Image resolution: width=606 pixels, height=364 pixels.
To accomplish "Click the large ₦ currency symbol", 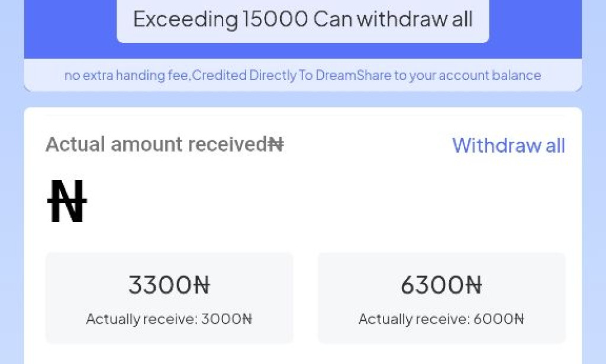I will click(x=67, y=200).
